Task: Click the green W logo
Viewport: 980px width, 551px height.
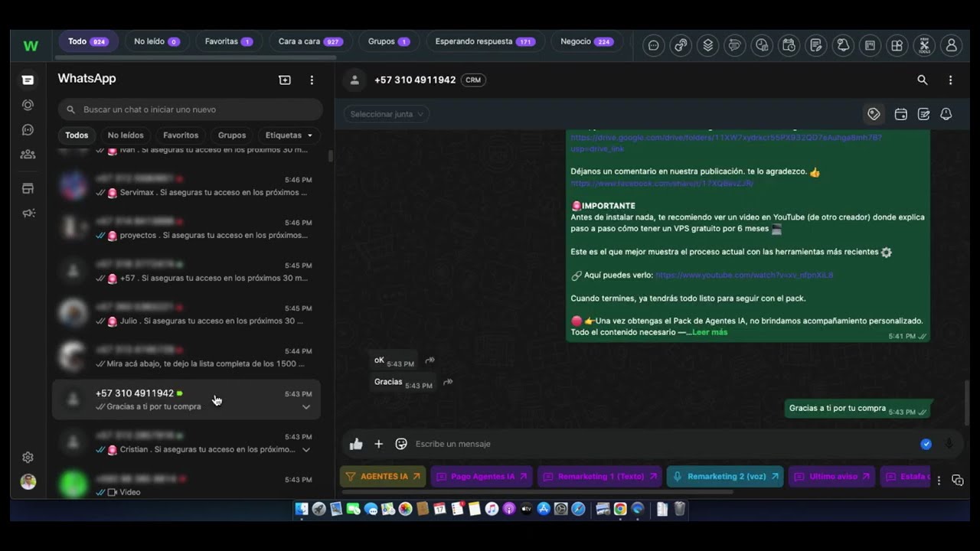Action: pos(31,45)
